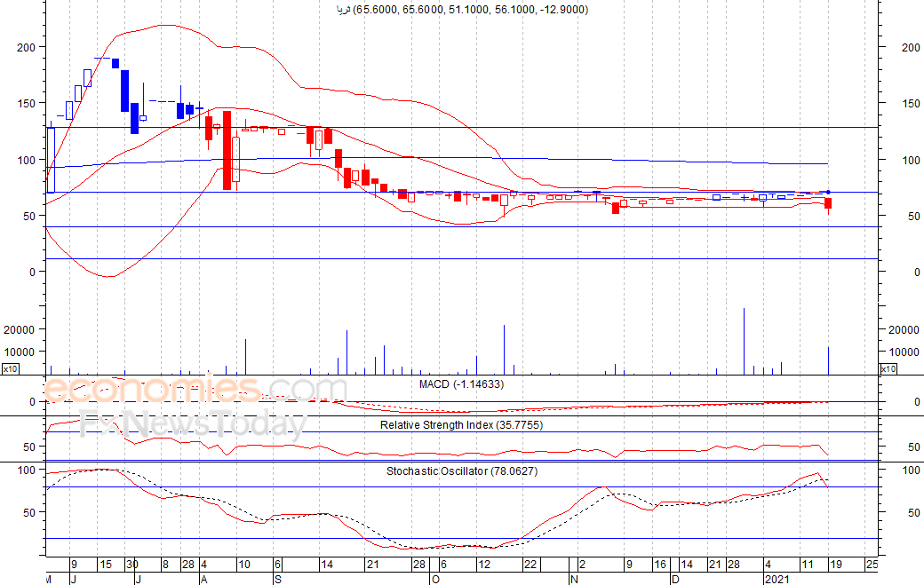The height and width of the screenshot is (585, 924).
Task: Select date label 25 on time axis
Action: (871, 565)
